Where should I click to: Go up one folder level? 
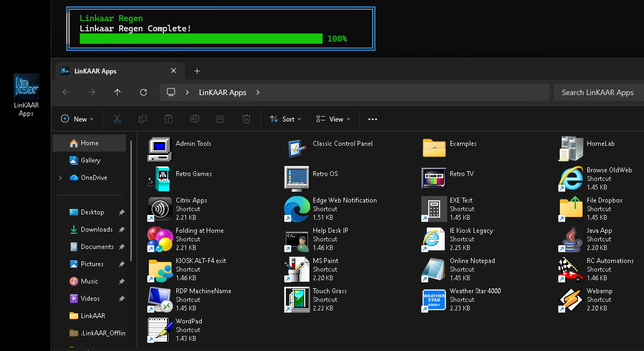pyautogui.click(x=118, y=92)
